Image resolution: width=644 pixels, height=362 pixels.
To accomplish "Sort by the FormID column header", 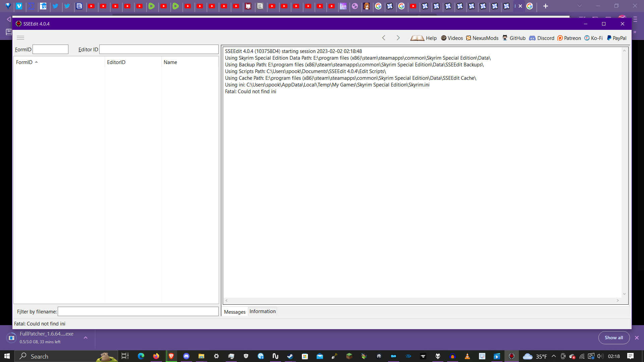I will pos(59,62).
